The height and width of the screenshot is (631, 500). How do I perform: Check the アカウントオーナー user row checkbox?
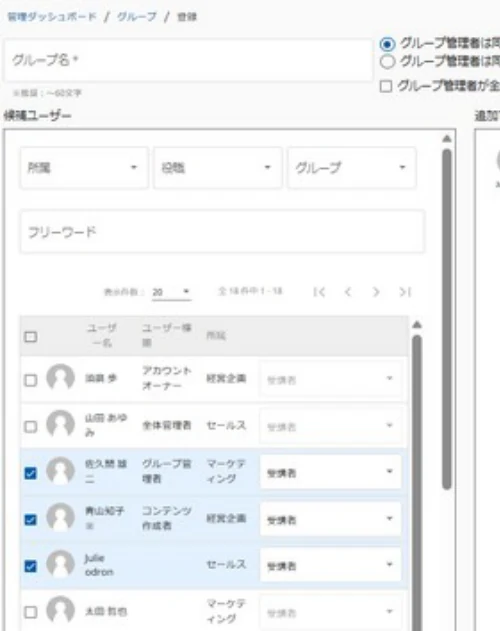pos(31,380)
